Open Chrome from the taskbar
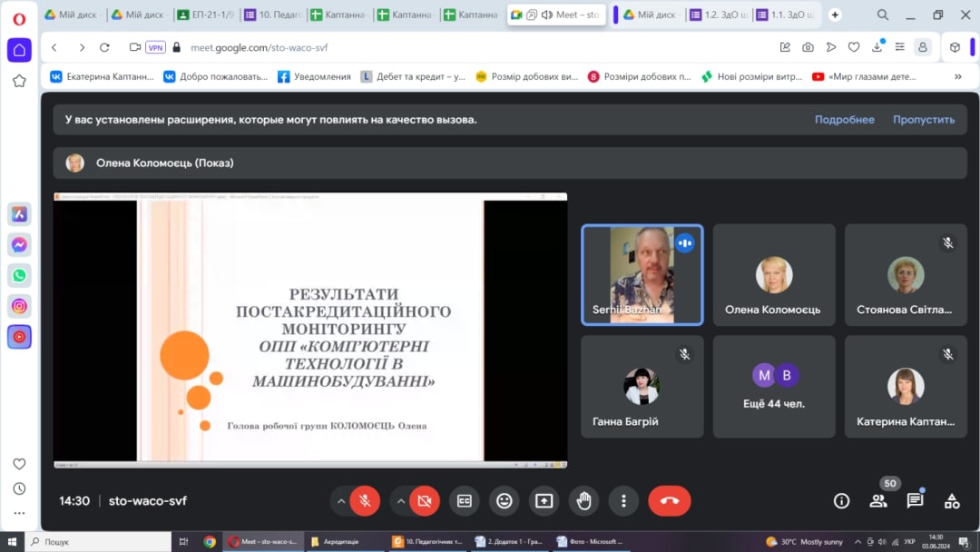Screen dimensions: 980x552 pos(210,541)
